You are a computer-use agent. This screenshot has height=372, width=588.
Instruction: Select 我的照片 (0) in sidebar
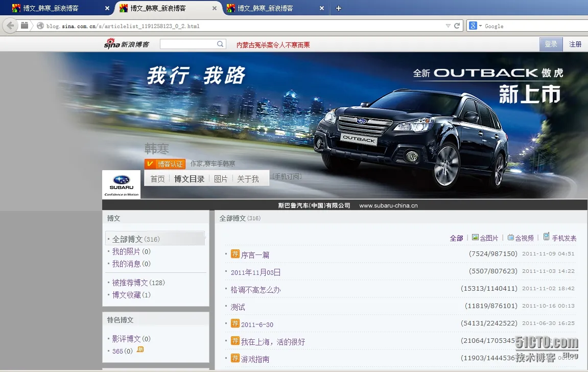131,251
